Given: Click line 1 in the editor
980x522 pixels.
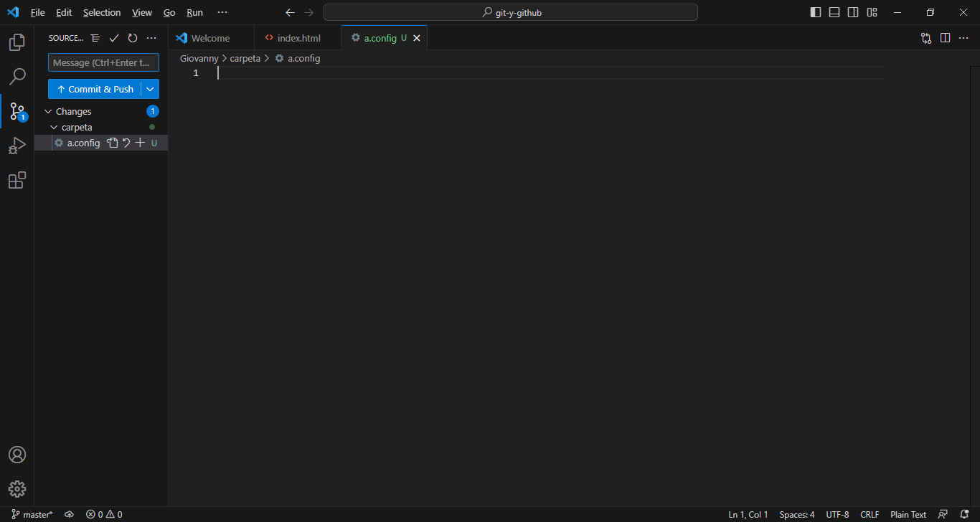Looking at the screenshot, I should [550, 73].
